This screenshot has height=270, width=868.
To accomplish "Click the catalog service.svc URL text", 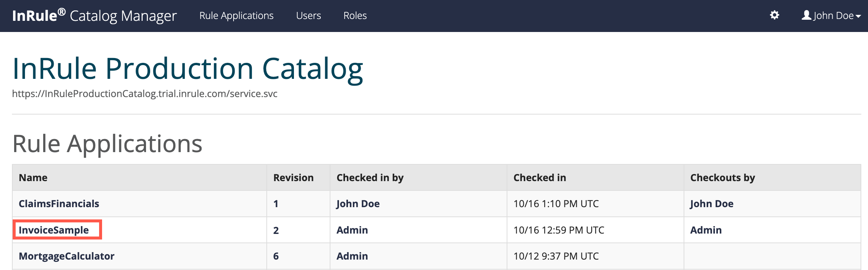I will tap(145, 94).
